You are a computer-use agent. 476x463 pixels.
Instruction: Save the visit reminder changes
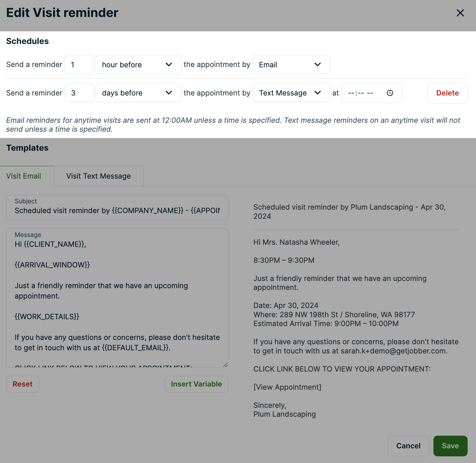[450, 446]
